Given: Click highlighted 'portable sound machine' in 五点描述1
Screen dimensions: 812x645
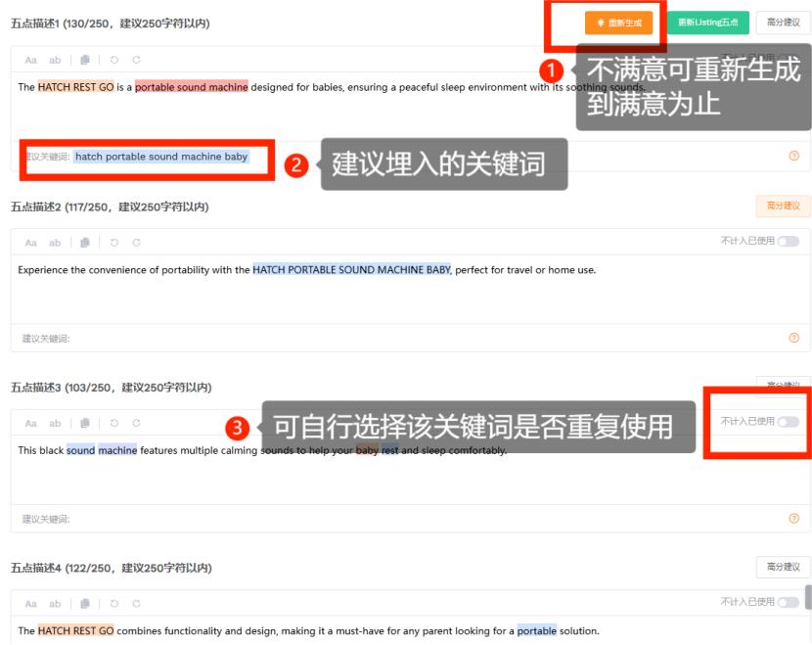Looking at the screenshot, I should [x=191, y=87].
